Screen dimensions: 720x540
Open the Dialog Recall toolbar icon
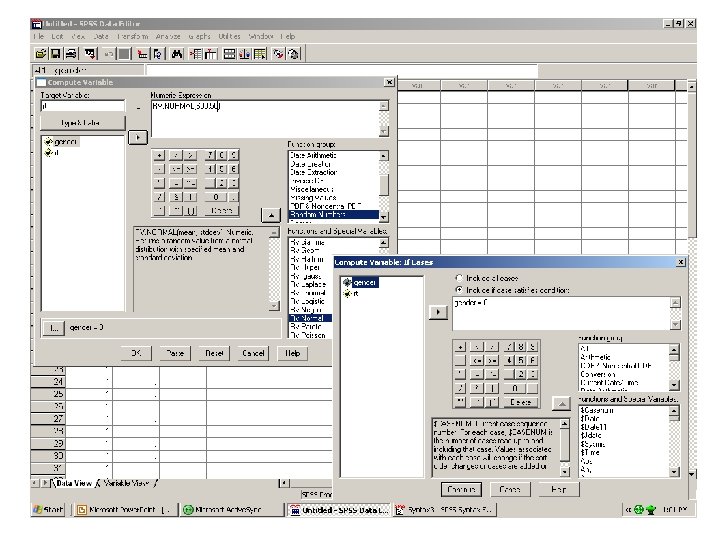tap(90, 54)
